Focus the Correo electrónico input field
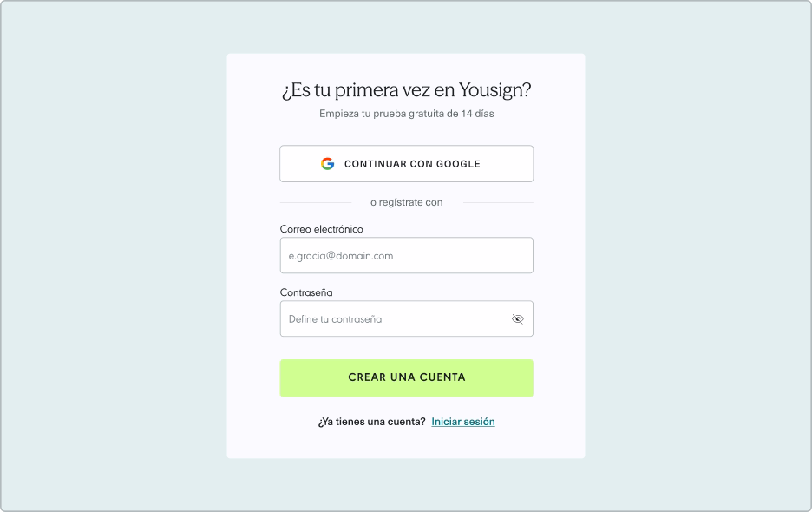 (x=407, y=255)
